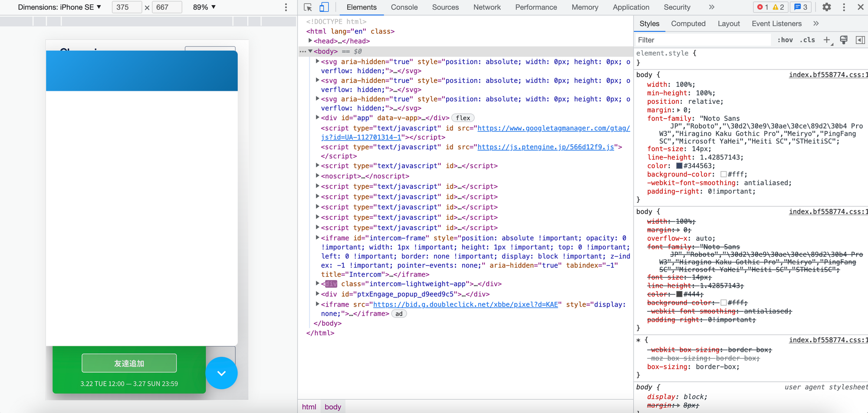This screenshot has height=413, width=868.
Task: Open the Layout sidebar tab
Action: [729, 23]
